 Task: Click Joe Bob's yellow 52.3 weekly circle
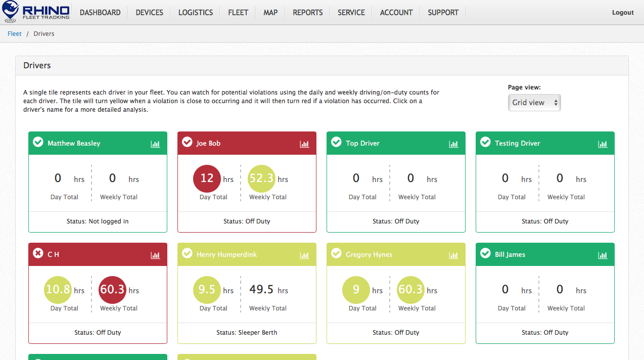(262, 178)
